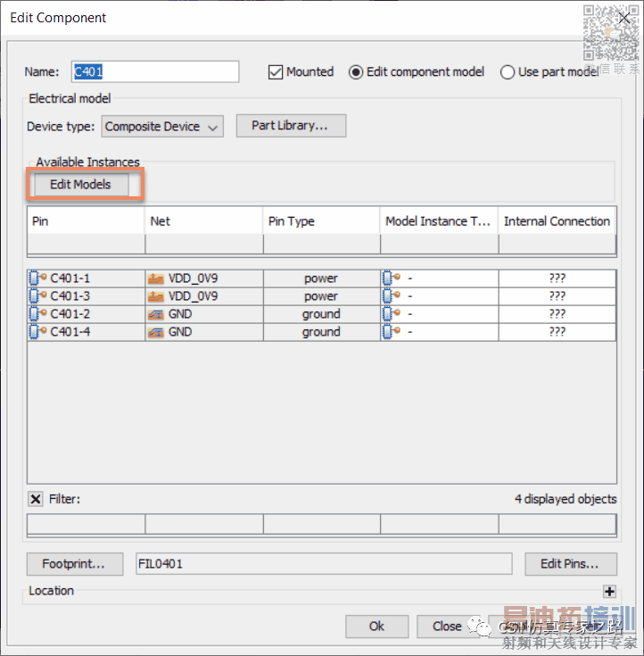Click the Edit Pins... button

point(571,564)
